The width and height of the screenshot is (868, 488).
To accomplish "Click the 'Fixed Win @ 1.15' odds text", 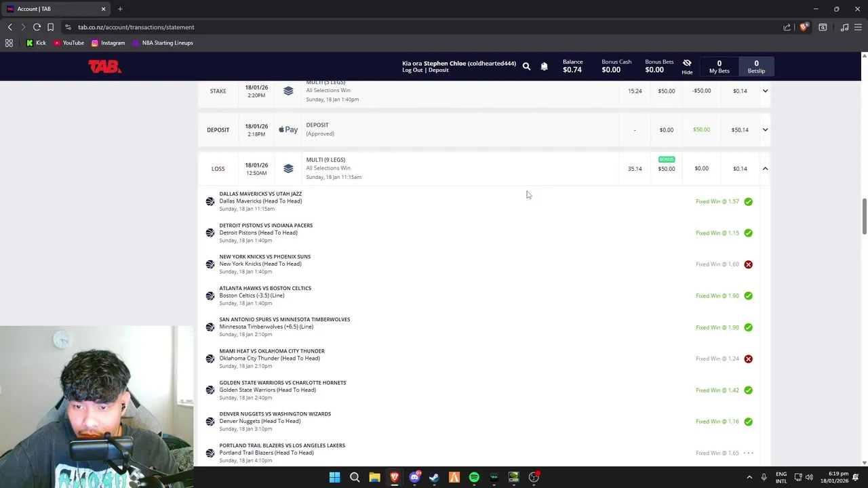I will [x=717, y=233].
